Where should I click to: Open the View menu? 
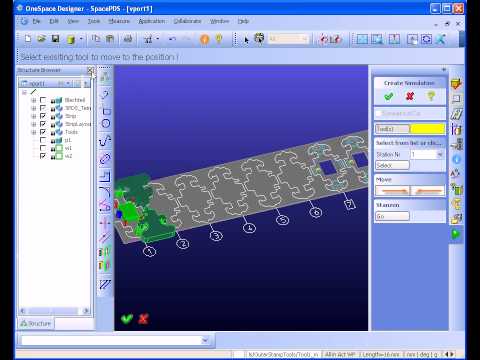point(73,21)
